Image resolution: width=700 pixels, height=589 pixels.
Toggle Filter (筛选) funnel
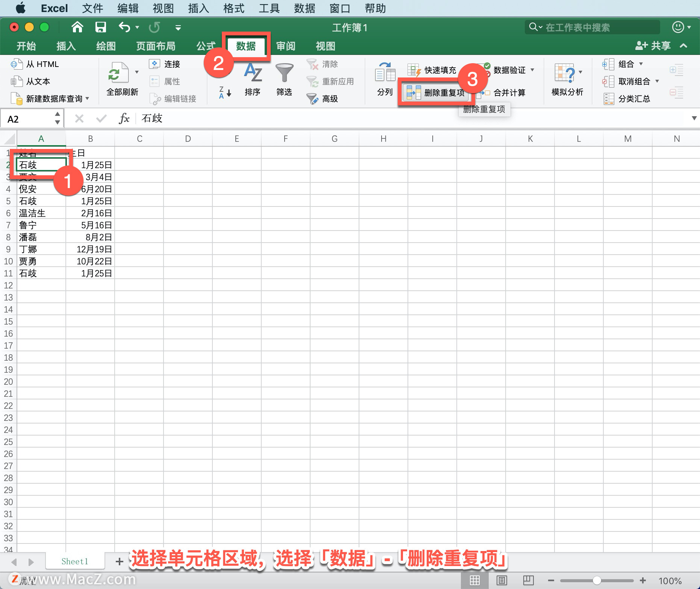(284, 79)
